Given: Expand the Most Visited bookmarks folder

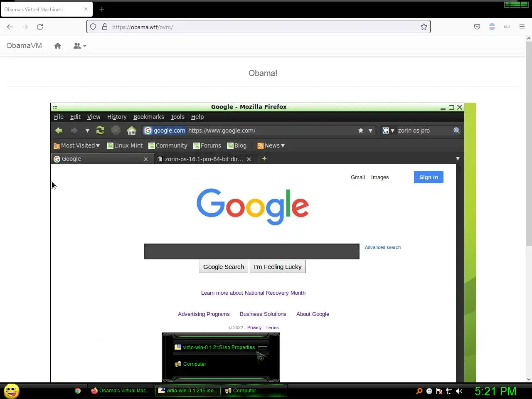Looking at the screenshot, I should 77,145.
